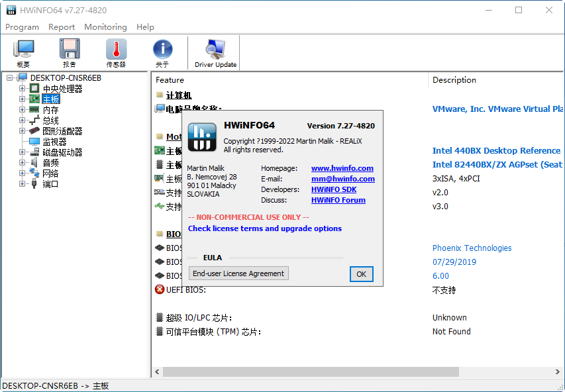Click the mm@hwinfo.com email link
The width and height of the screenshot is (565, 392).
[342, 179]
